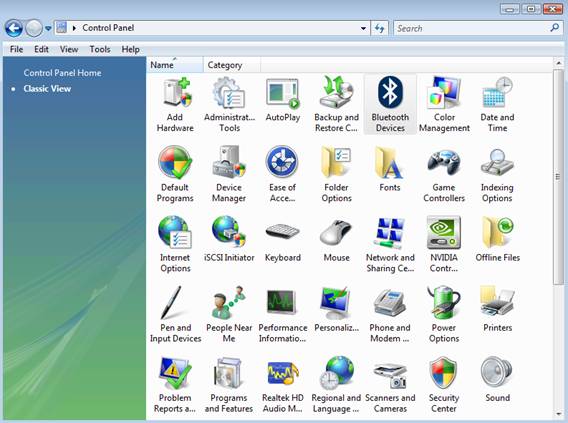Open the recent pages dropdown arrow
Viewport: 568px width, 423px height.
tap(48, 28)
